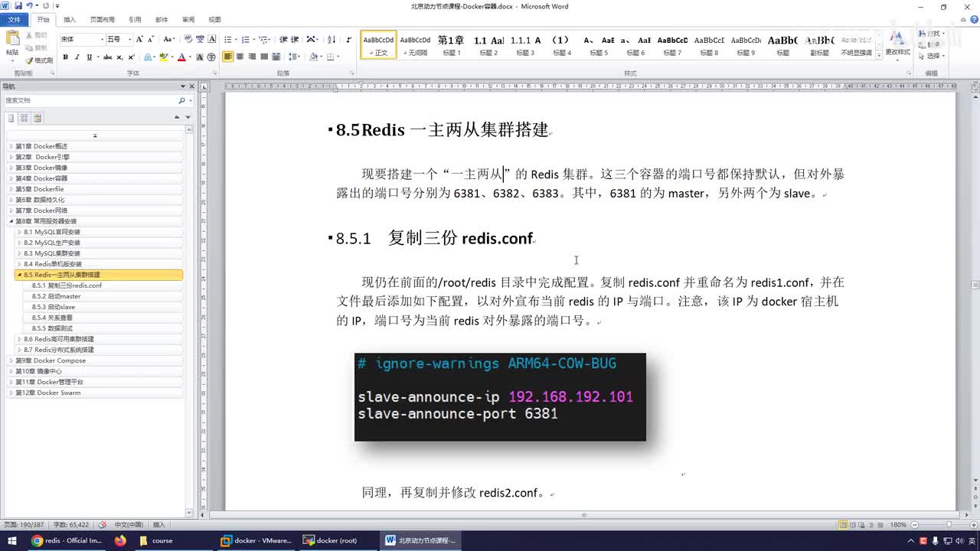The height and width of the screenshot is (551, 980).
Task: Open the font name dropdown
Action: [103, 39]
